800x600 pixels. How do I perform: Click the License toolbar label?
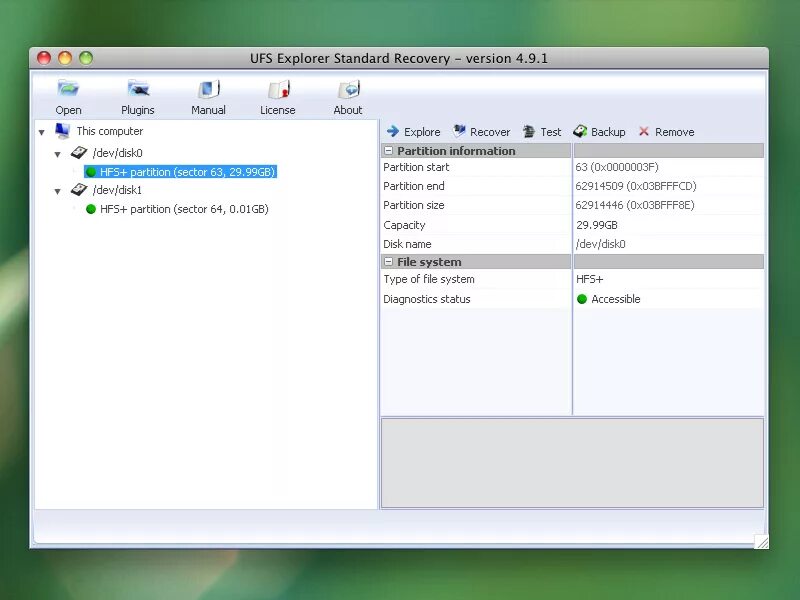pos(278,110)
